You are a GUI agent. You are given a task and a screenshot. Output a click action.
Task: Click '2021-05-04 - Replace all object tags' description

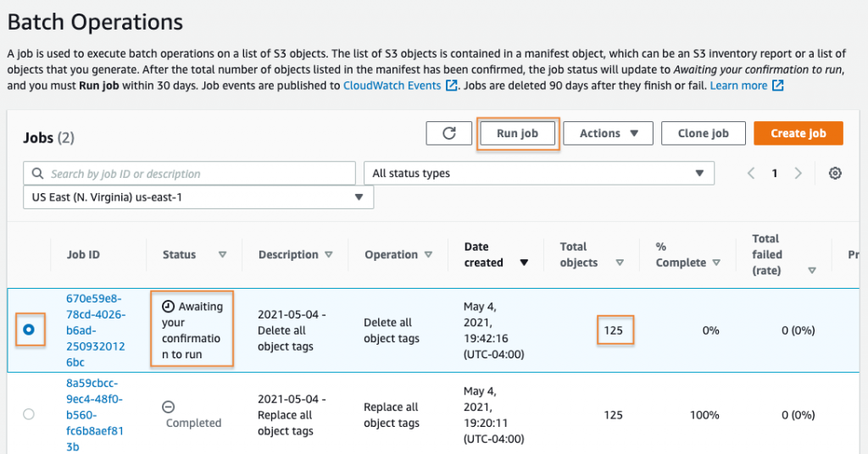click(292, 415)
